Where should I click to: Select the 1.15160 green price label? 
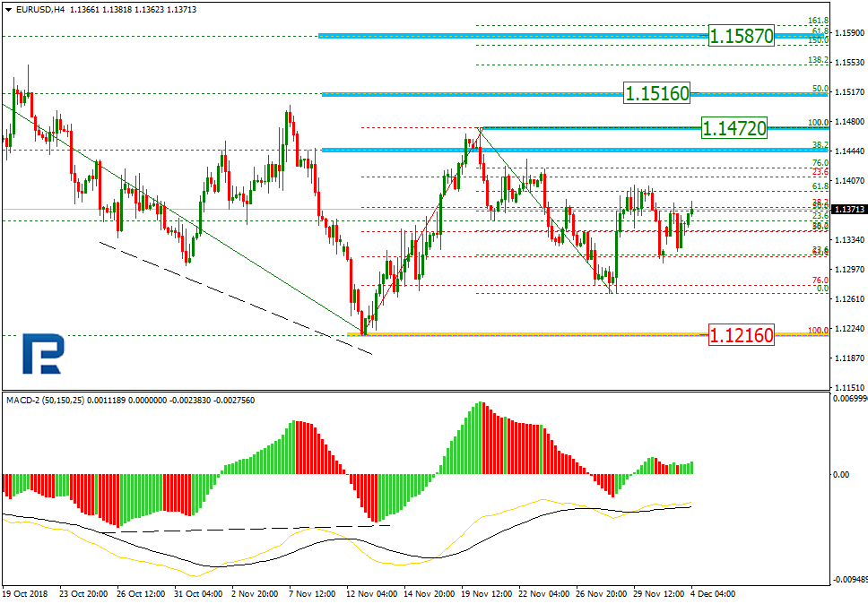click(657, 93)
